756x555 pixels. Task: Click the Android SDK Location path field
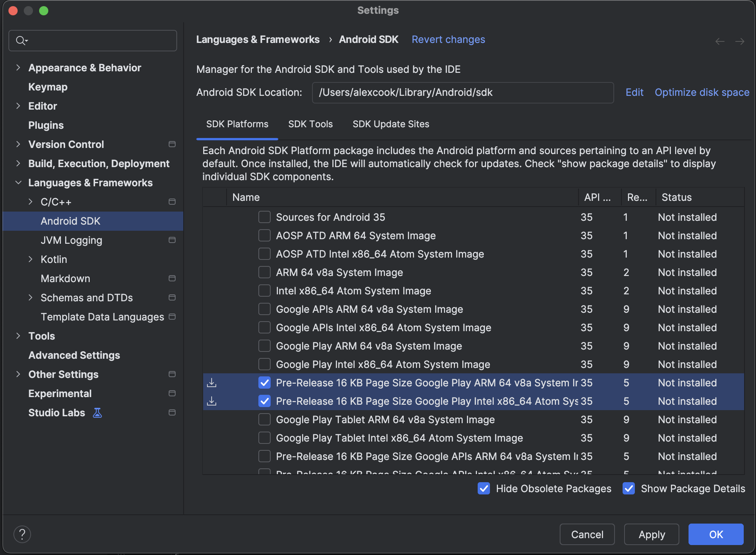(462, 92)
